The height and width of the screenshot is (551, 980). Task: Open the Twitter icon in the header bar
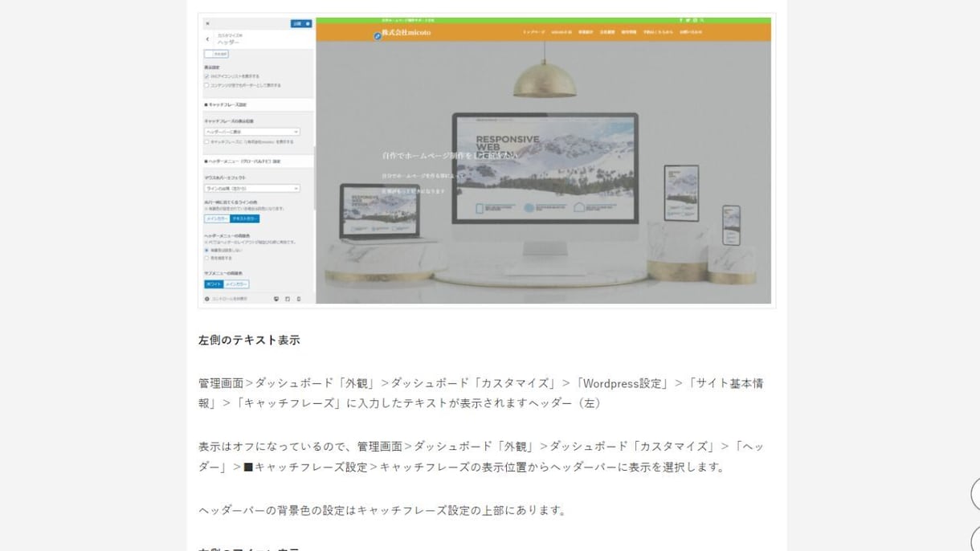tap(688, 20)
